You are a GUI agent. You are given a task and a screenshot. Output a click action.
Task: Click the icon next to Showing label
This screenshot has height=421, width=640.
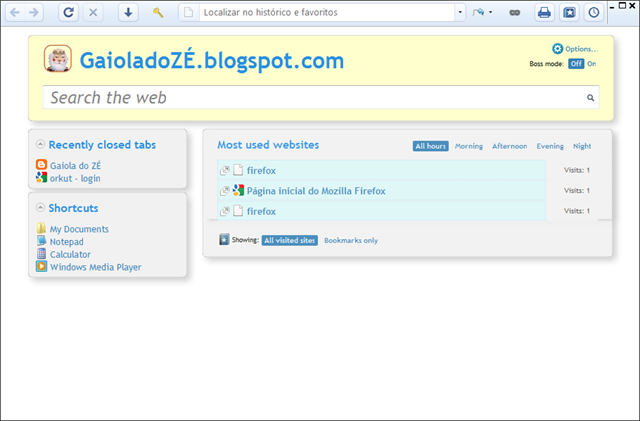click(x=224, y=239)
